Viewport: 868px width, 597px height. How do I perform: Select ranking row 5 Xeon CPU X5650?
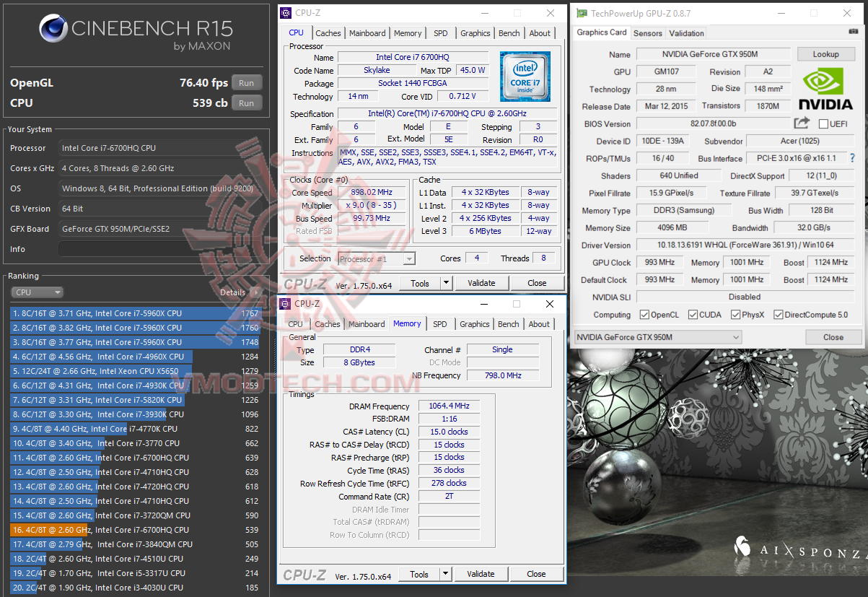(135, 371)
